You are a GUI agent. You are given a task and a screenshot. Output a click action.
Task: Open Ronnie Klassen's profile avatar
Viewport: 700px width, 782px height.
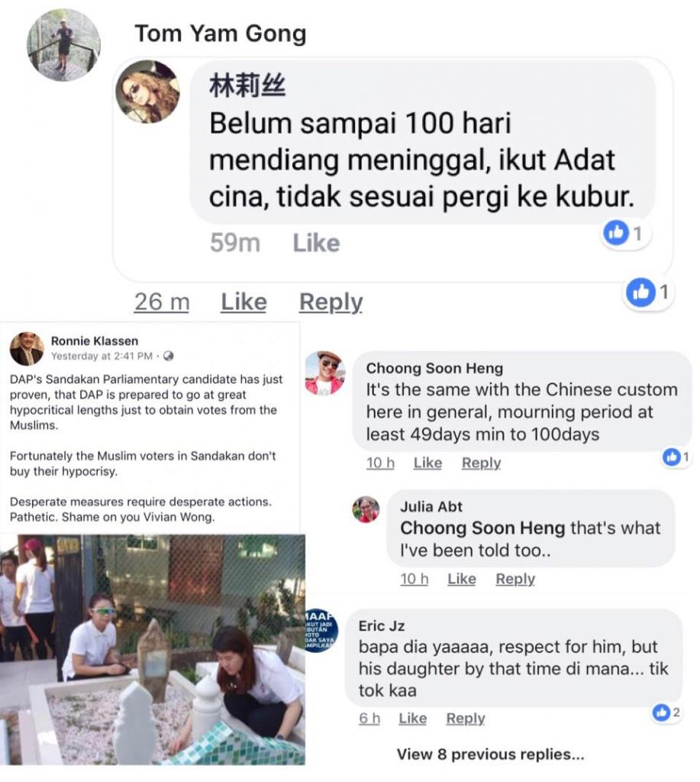(x=27, y=348)
